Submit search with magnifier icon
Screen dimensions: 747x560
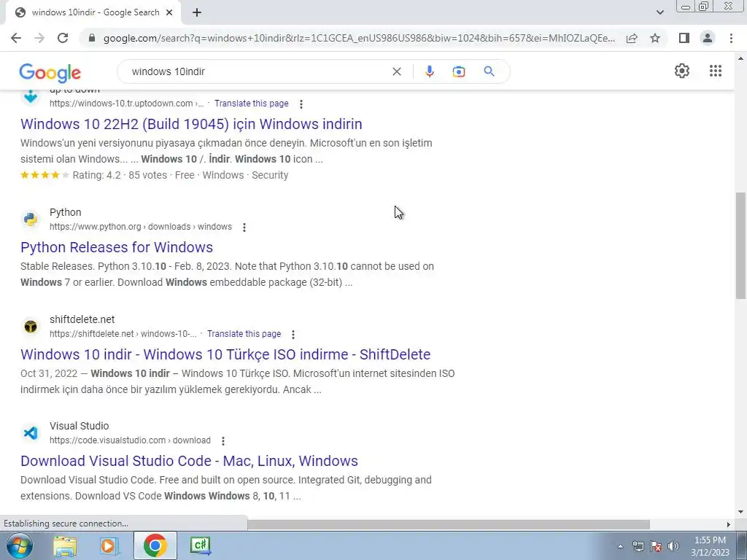tap(489, 71)
